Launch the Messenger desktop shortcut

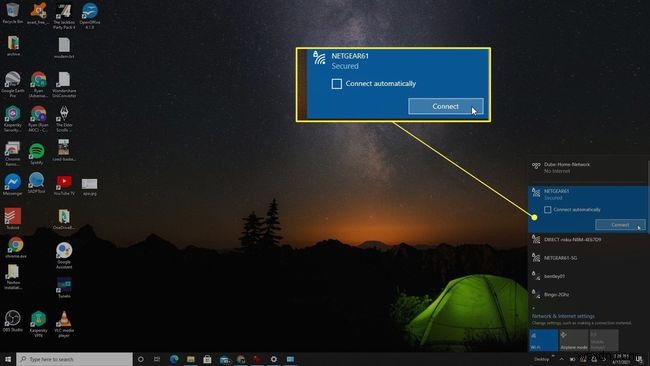point(13,184)
